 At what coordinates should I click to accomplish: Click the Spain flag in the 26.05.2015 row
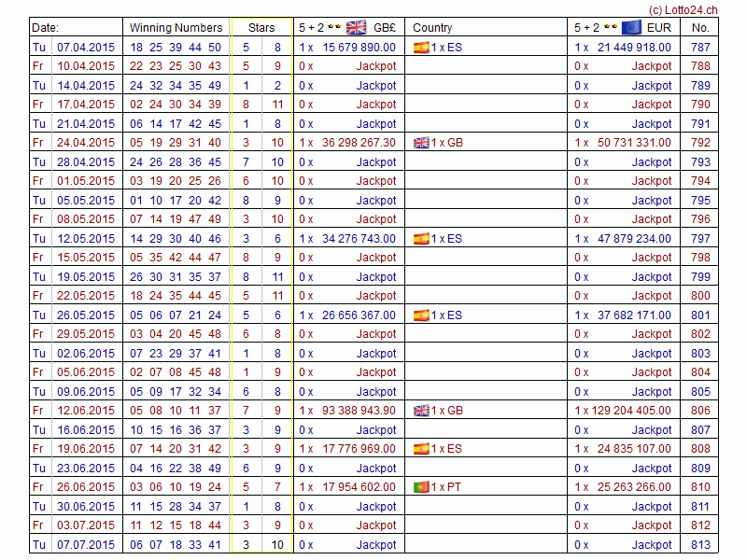[x=421, y=315]
